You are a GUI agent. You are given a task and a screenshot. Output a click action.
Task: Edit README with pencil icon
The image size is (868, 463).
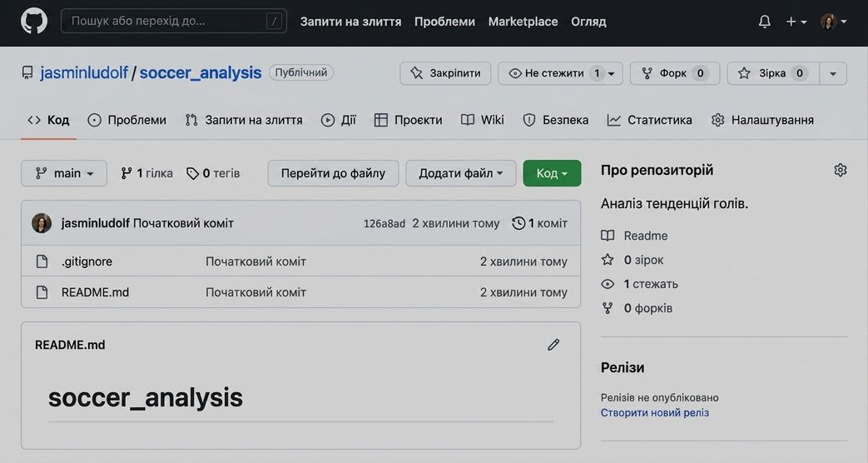tap(553, 345)
